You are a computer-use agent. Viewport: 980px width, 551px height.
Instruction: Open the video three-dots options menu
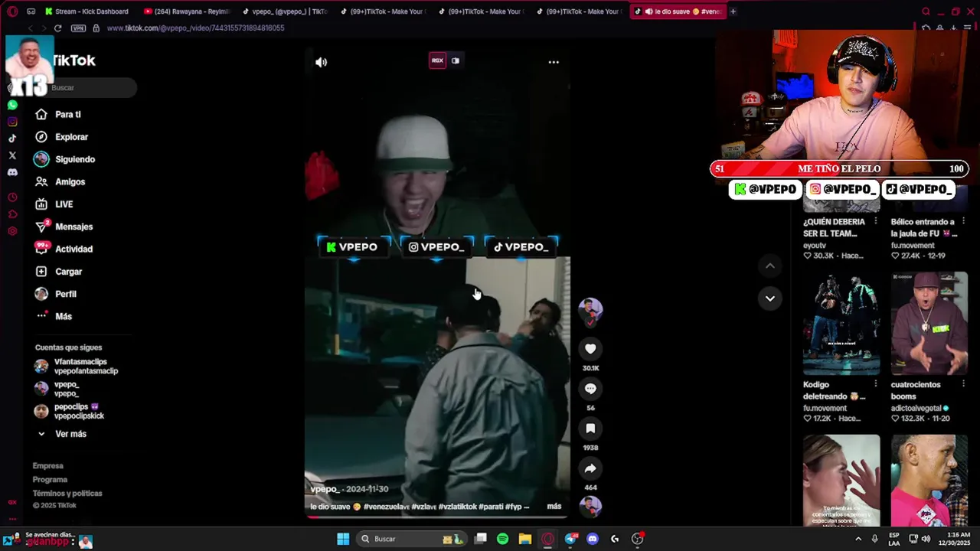[x=554, y=62]
